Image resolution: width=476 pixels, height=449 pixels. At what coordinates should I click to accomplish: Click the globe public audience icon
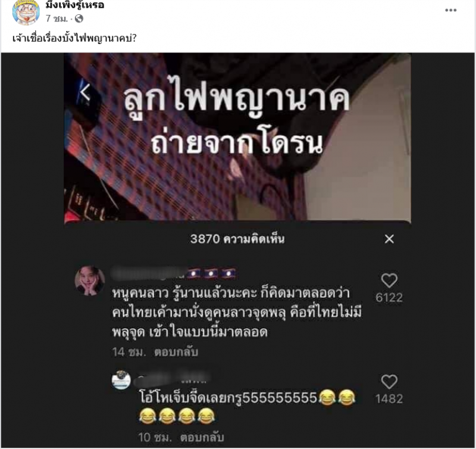point(79,19)
